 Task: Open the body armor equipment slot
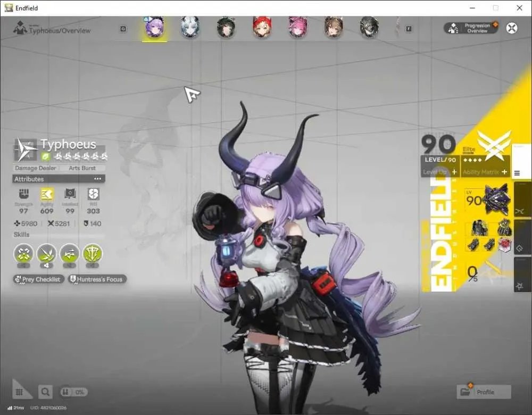(480, 228)
